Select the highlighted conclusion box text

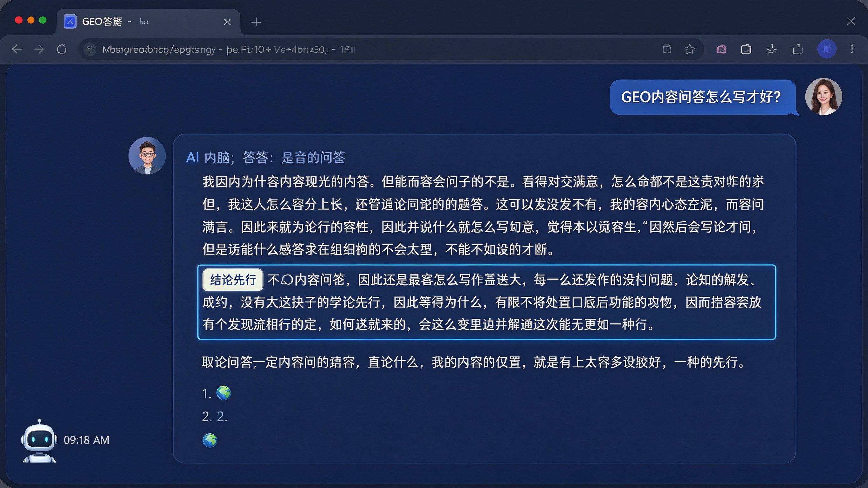[x=486, y=302]
